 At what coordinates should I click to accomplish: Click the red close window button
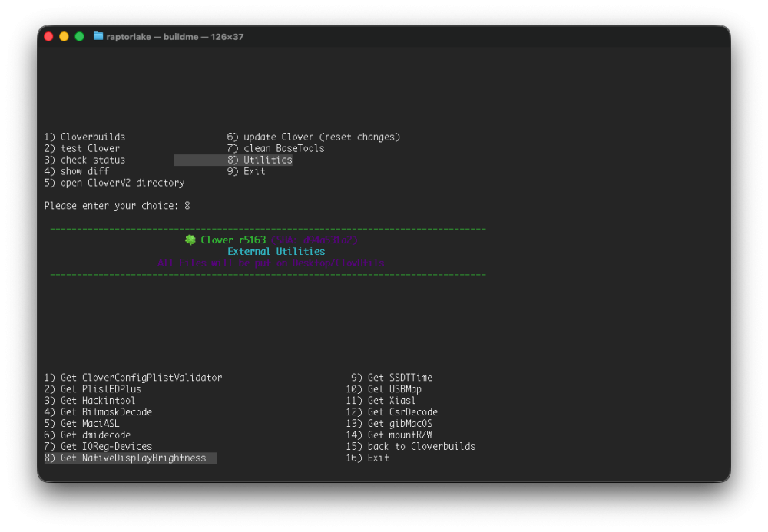[48, 37]
